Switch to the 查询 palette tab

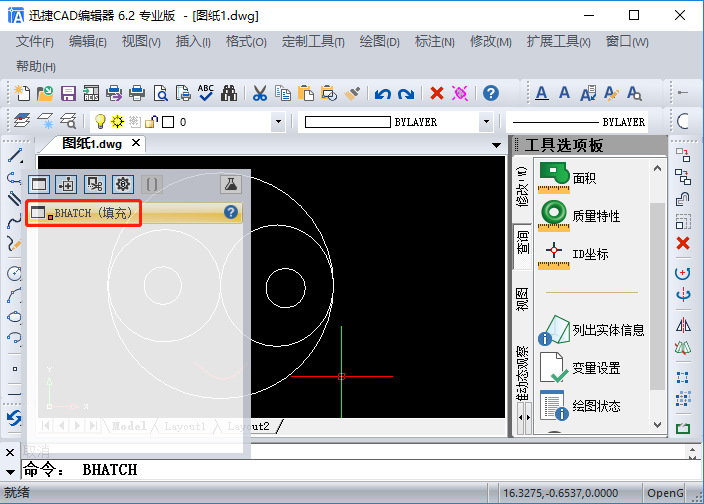[x=522, y=246]
